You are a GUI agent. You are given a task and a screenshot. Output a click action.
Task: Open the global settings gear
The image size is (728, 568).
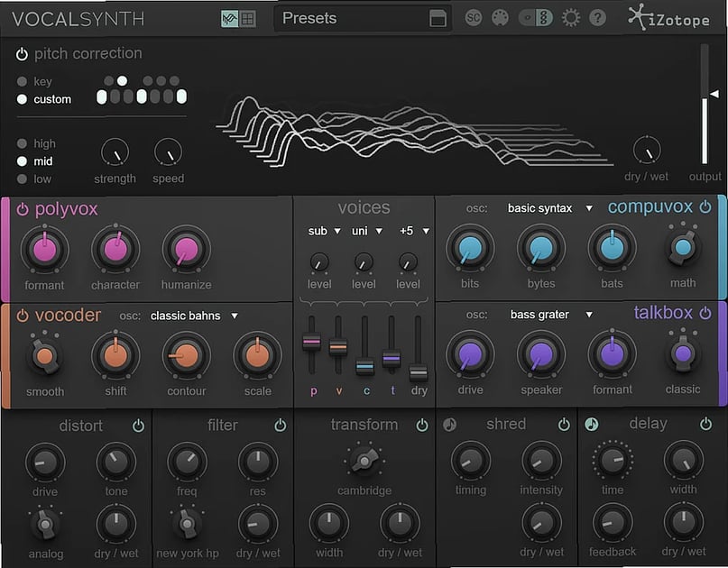[571, 16]
